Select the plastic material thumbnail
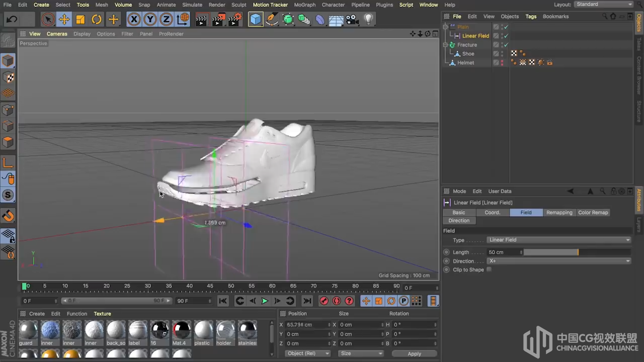Screen dimensions: 644x362 tap(203, 331)
